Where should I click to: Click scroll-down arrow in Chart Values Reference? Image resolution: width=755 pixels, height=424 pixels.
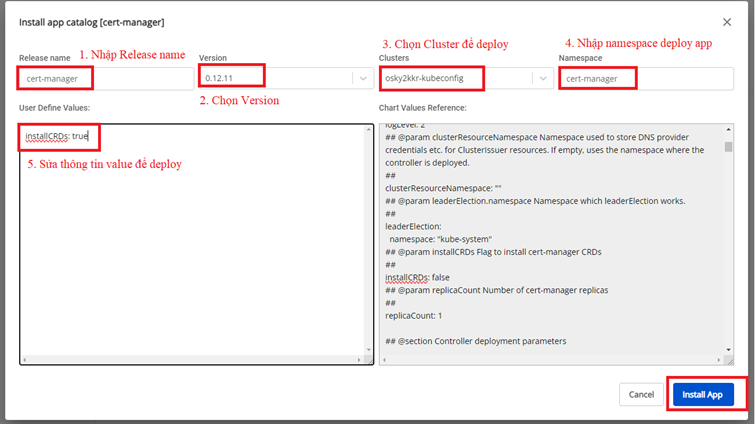pos(728,347)
